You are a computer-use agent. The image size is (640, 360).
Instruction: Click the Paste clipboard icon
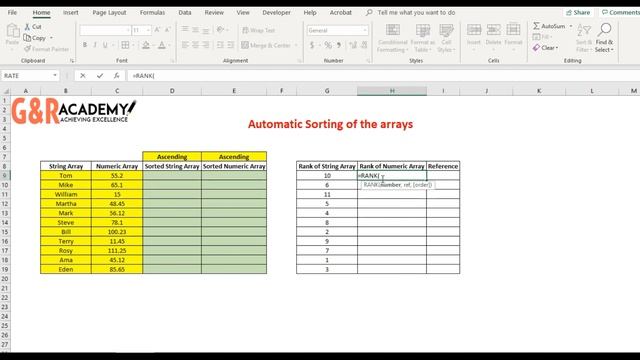[x=12, y=31]
